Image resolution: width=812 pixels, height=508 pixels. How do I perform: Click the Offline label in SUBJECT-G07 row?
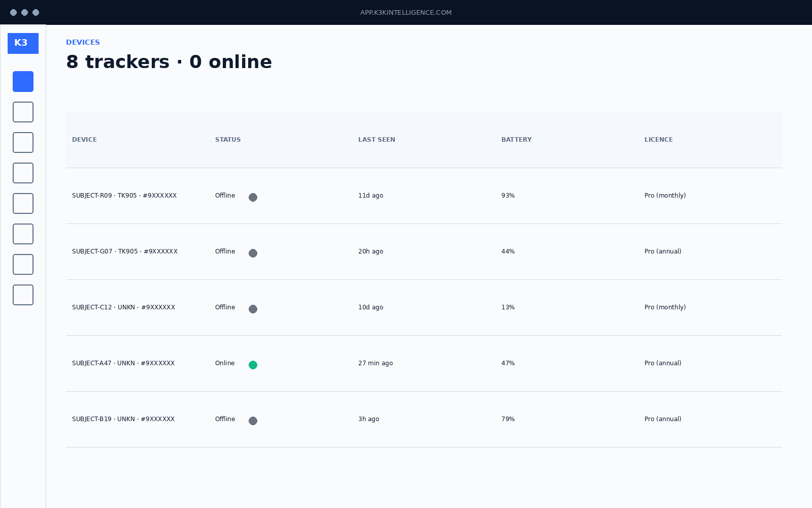coord(225,251)
